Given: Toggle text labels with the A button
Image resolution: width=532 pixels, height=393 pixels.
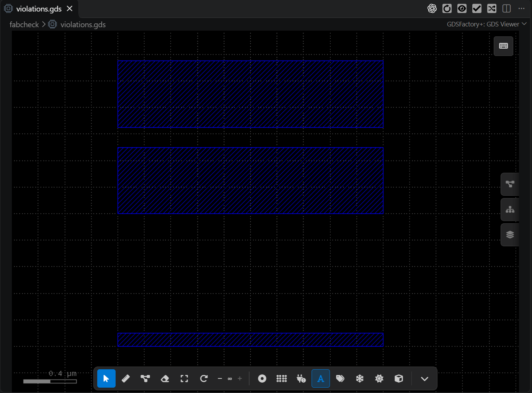Looking at the screenshot, I should [x=321, y=378].
